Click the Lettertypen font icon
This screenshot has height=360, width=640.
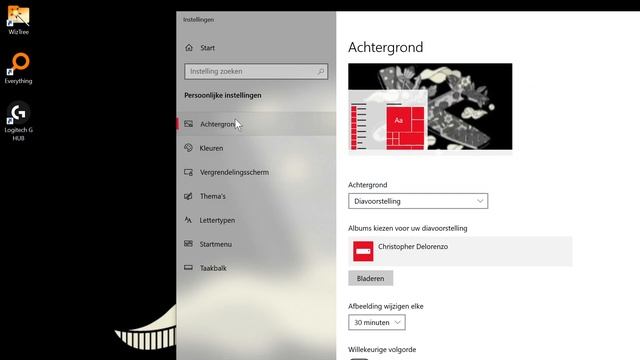click(188, 220)
